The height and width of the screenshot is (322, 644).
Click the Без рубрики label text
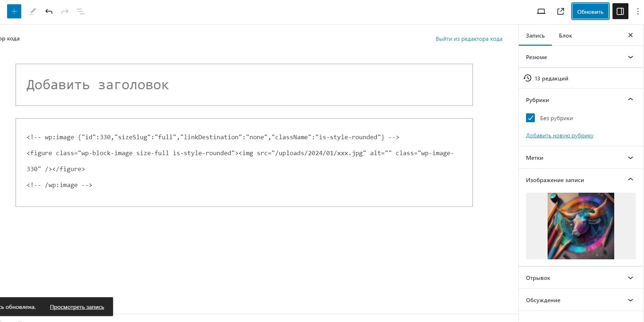tap(556, 118)
